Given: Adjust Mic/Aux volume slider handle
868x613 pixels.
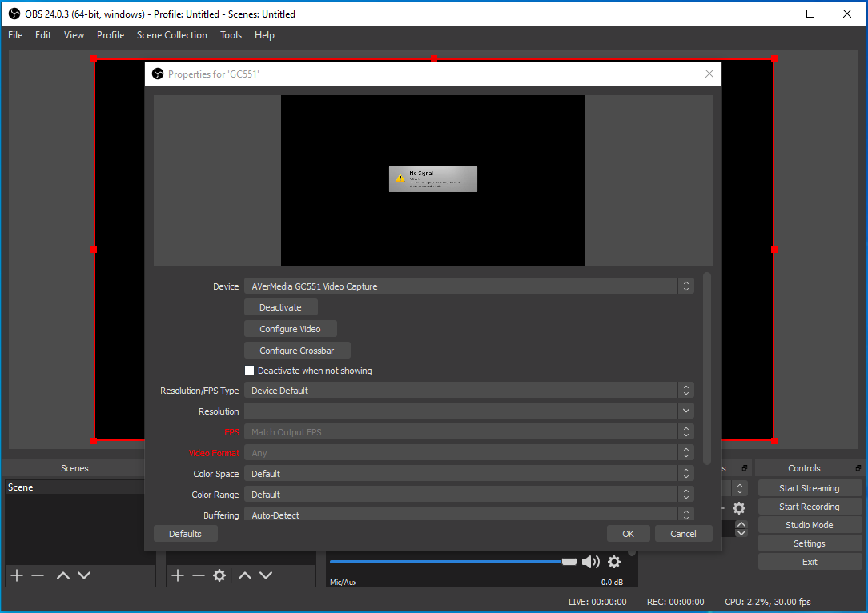Looking at the screenshot, I should pos(569,562).
